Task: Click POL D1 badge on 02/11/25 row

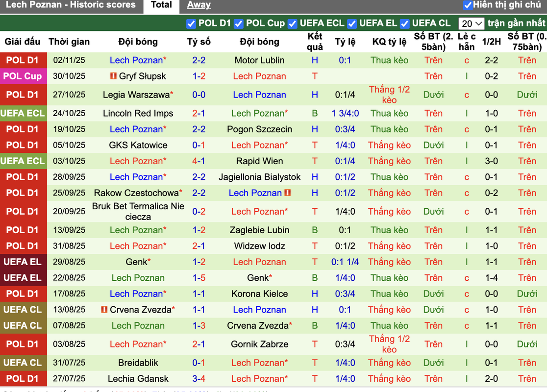Action: coord(24,60)
